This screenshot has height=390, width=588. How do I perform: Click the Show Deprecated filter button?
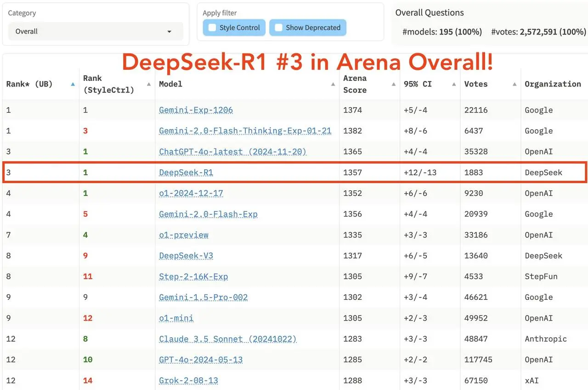(308, 28)
